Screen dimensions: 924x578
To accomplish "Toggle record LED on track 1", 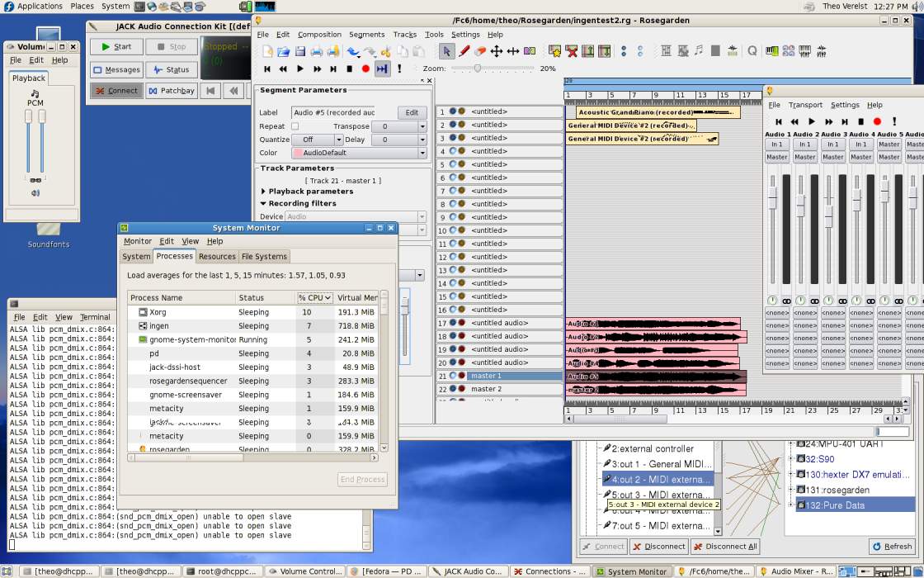I will click(461, 111).
